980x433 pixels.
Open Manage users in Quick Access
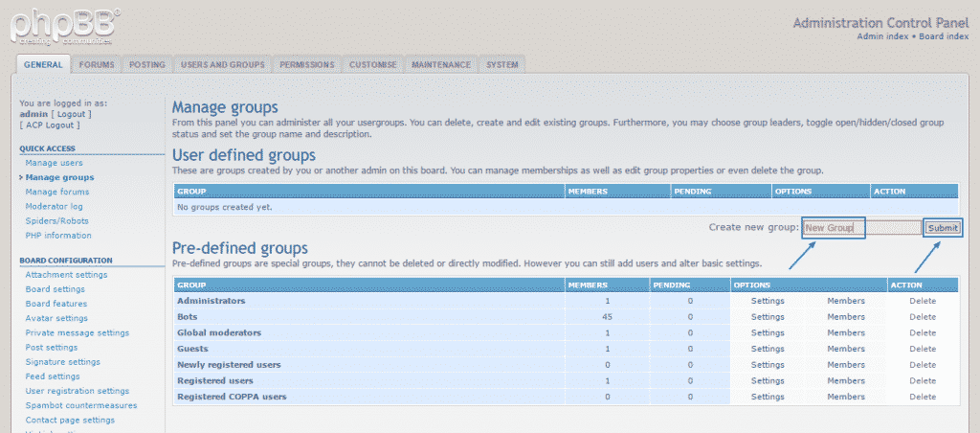coord(54,163)
